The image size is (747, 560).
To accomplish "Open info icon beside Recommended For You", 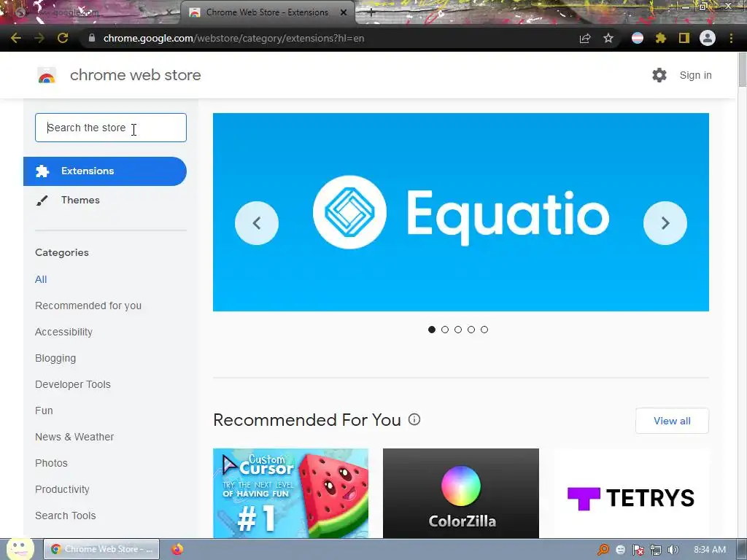I will [x=414, y=419].
